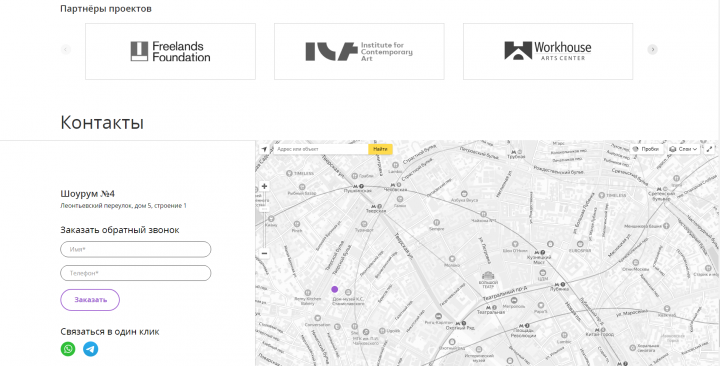Click the Шоурум №4 heading text

tap(88, 194)
